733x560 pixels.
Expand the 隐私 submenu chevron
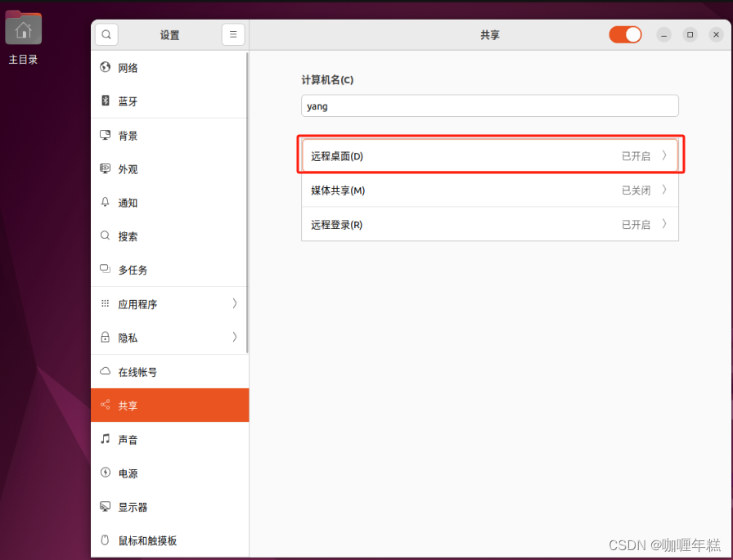pyautogui.click(x=235, y=337)
